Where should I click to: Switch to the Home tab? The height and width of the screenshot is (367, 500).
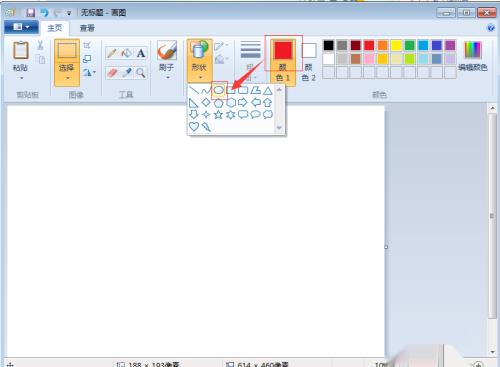pyautogui.click(x=55, y=28)
